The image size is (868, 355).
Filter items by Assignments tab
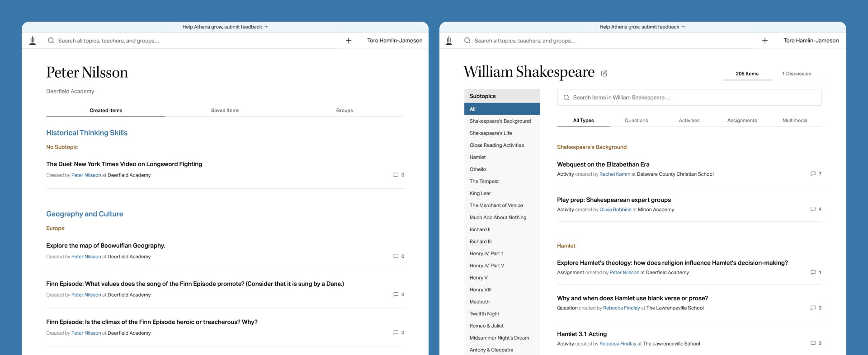pos(742,121)
